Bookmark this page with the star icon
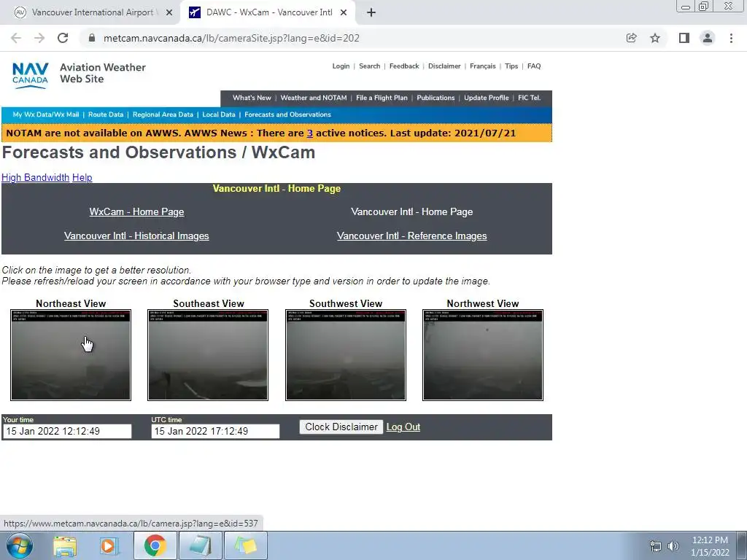 (x=655, y=38)
